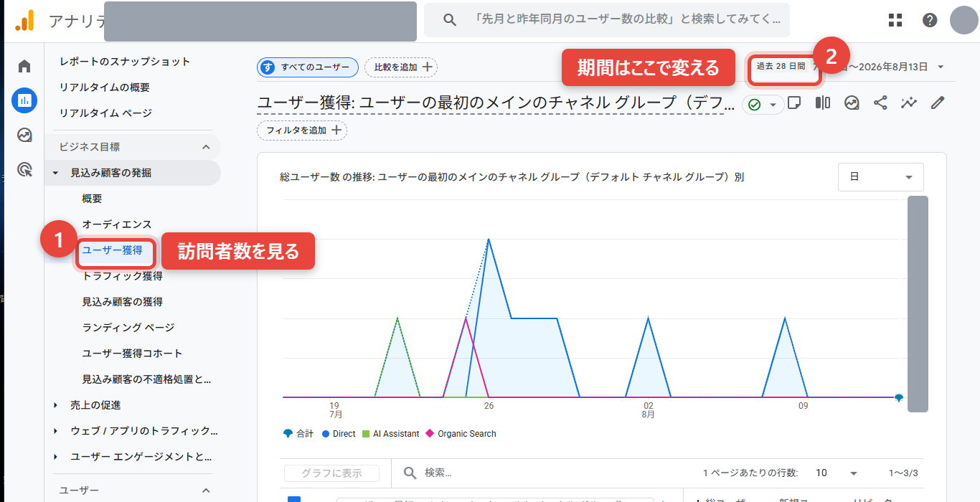The width and height of the screenshot is (980, 502).
Task: Toggle the compare columns icon
Action: [823, 103]
